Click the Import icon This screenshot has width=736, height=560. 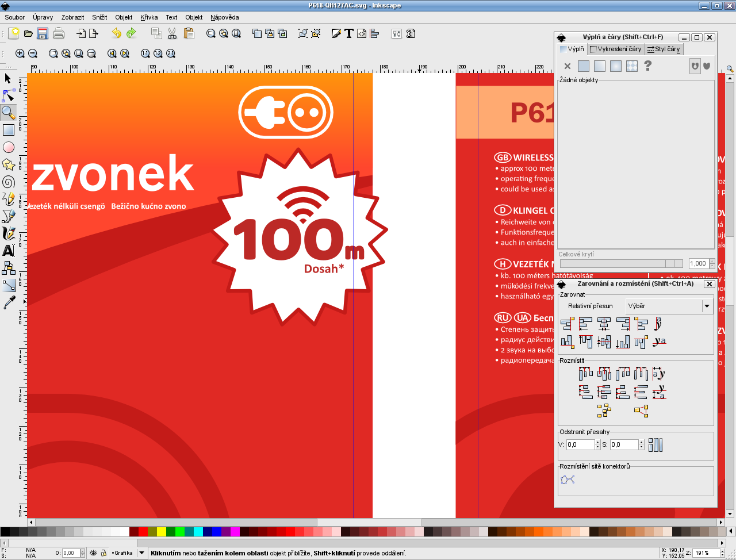click(x=81, y=33)
